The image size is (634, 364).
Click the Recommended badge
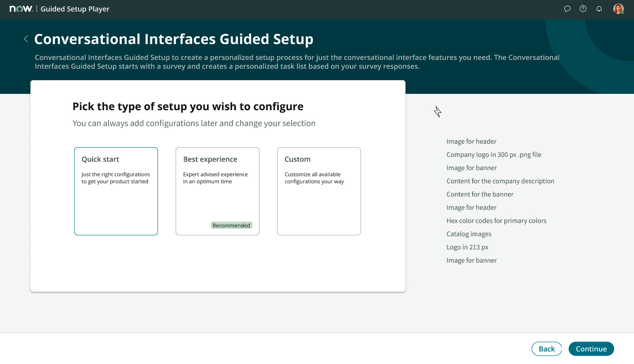click(232, 225)
